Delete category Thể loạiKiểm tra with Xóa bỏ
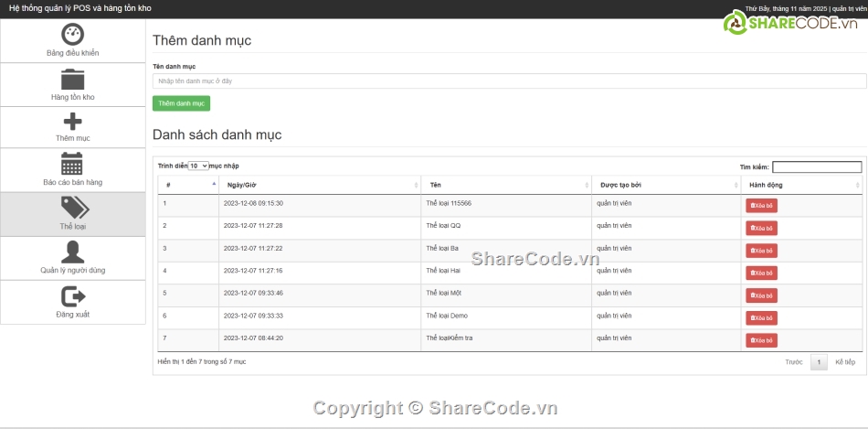 point(761,340)
